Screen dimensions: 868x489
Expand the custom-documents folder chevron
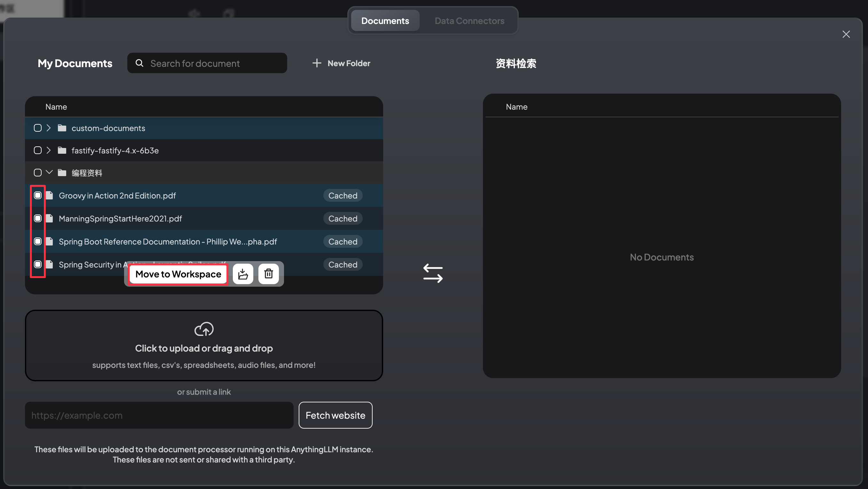(49, 128)
